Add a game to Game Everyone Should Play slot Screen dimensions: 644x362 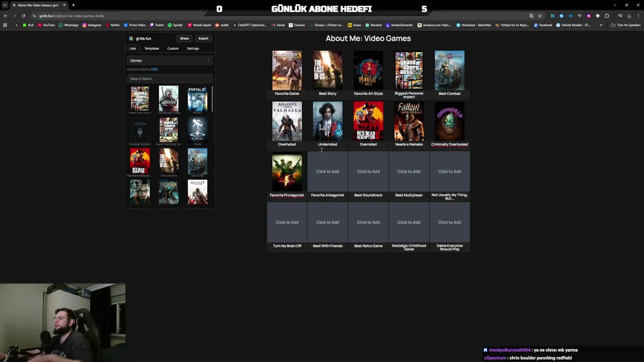coord(449,222)
